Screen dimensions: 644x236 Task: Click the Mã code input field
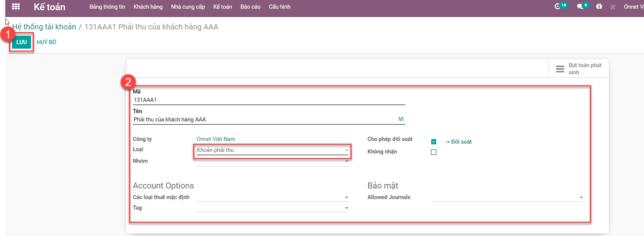tap(269, 100)
